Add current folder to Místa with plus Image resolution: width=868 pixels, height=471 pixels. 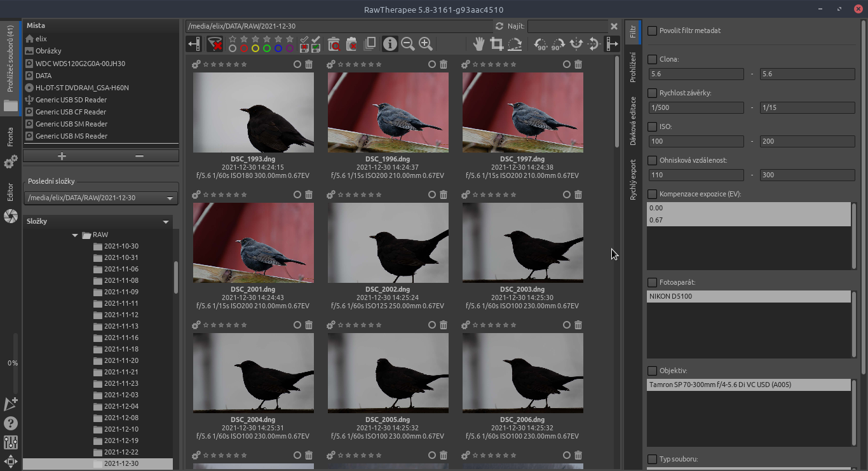[x=62, y=156]
